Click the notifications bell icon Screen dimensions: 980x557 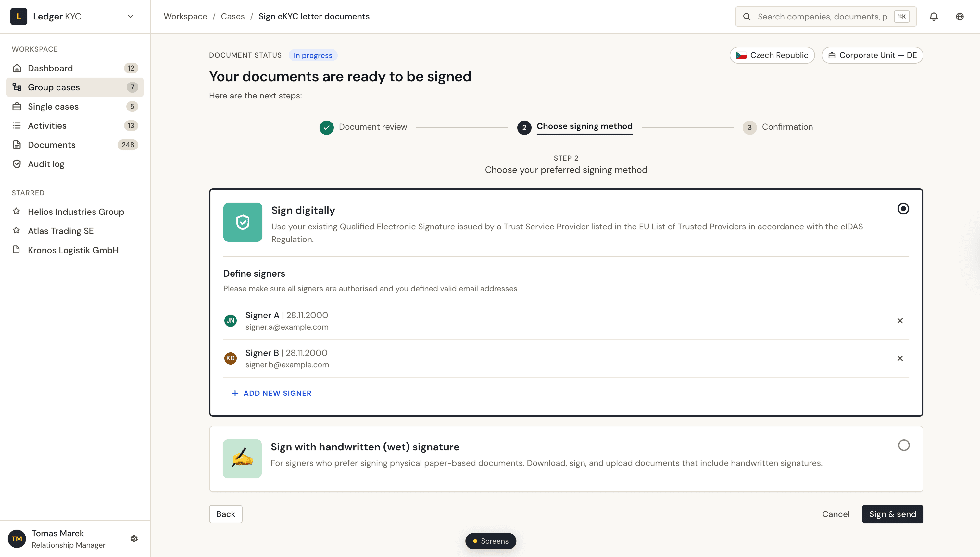933,17
